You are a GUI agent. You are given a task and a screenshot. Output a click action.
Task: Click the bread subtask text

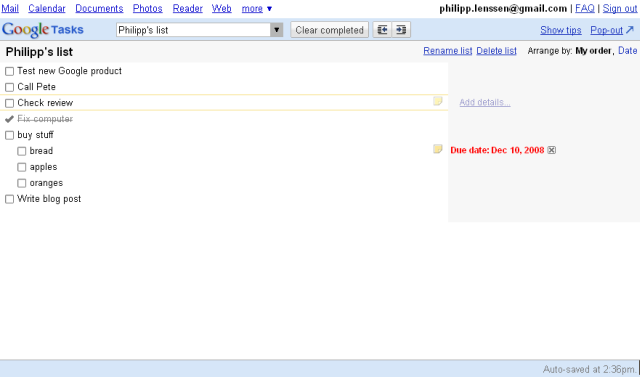coord(41,151)
